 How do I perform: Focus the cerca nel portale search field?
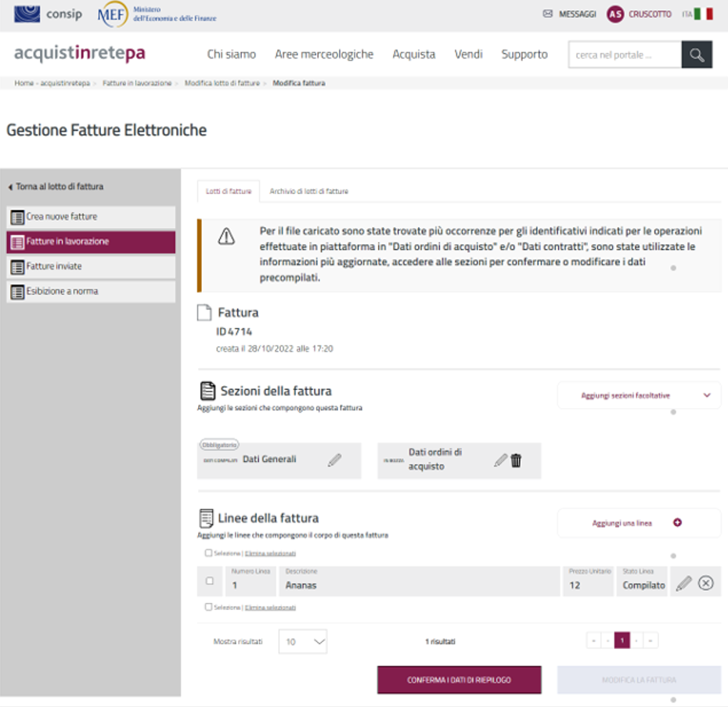(x=624, y=55)
